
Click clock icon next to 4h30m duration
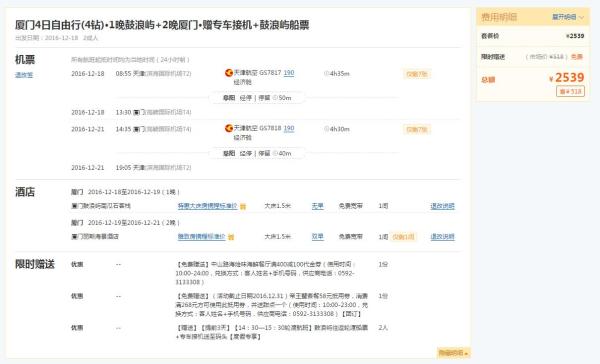326,129
